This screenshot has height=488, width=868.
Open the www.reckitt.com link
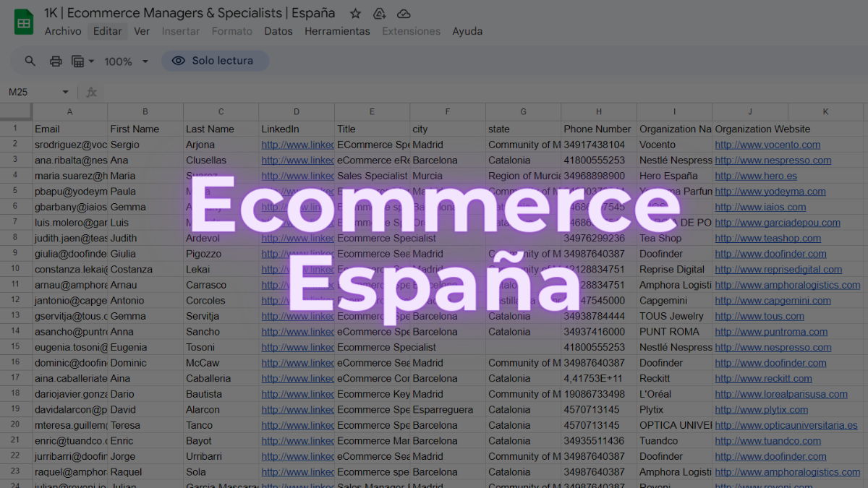click(x=763, y=378)
